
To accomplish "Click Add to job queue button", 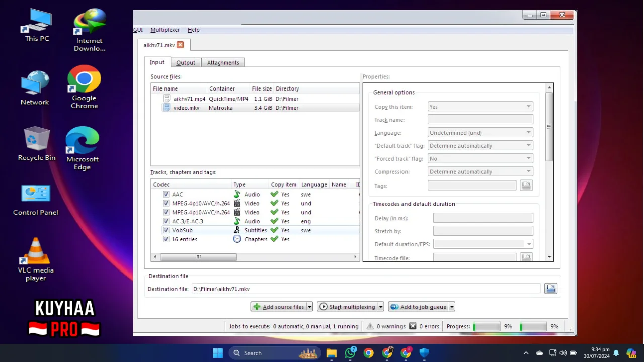I will point(418,307).
